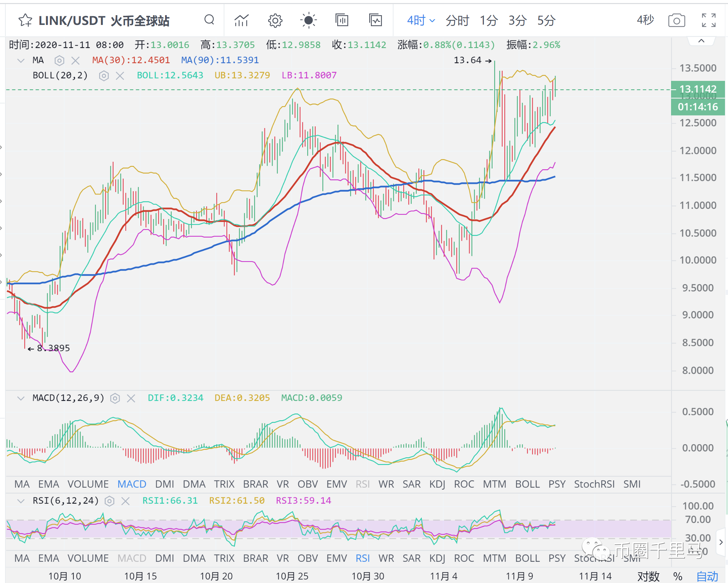728x583 pixels.
Task: Toggle % percentage scale
Action: (x=677, y=576)
